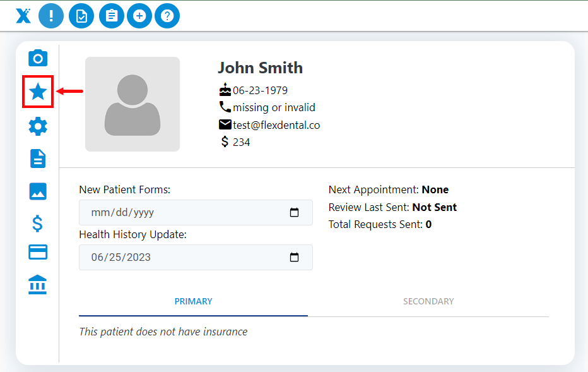The image size is (588, 372).
Task: Open the dollar sign billing sidebar icon
Action: tap(37, 224)
